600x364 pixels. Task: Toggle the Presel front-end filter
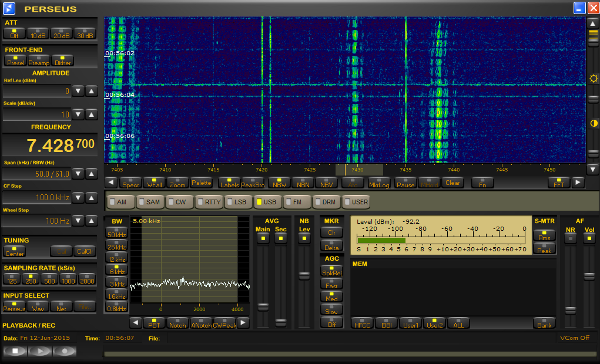click(x=15, y=61)
